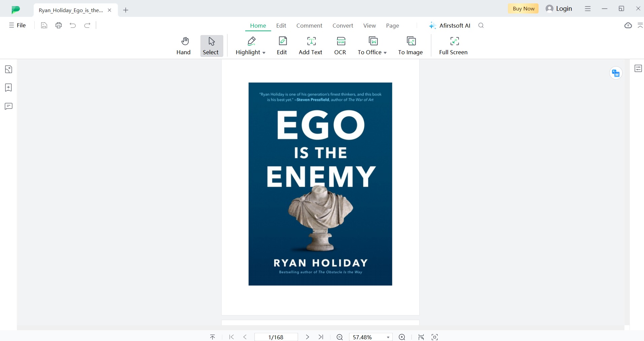Click the Edit tool in ribbon

pos(282,46)
